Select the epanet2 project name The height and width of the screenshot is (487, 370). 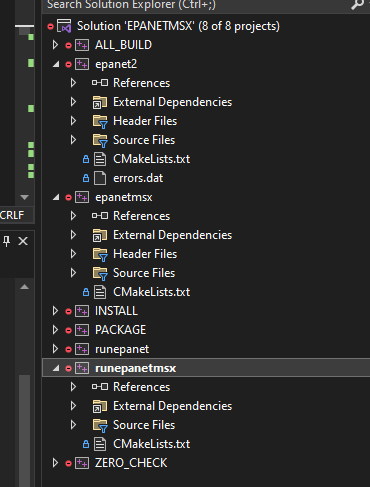pos(116,64)
